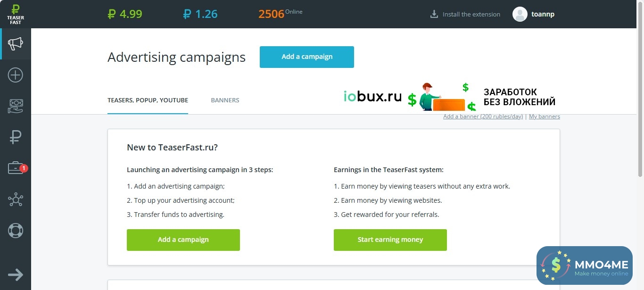Click the ruble symbol sidebar icon
Image resolution: width=644 pixels, height=290 pixels.
click(16, 137)
